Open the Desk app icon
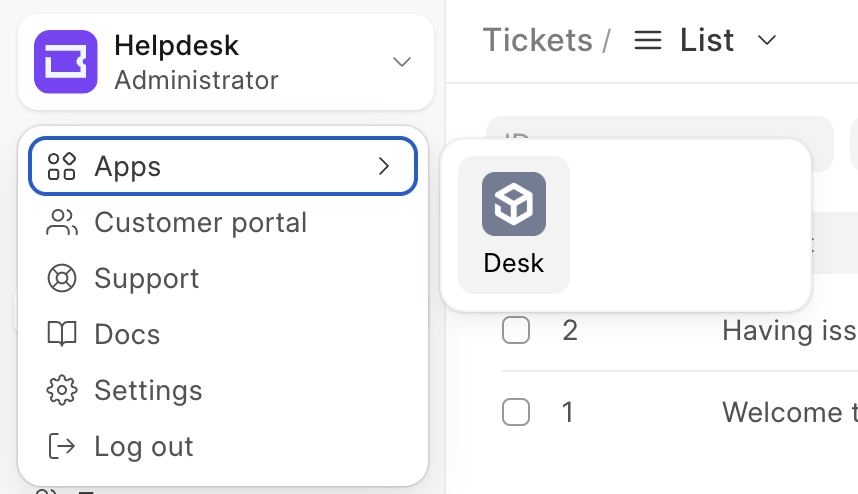 [514, 225]
